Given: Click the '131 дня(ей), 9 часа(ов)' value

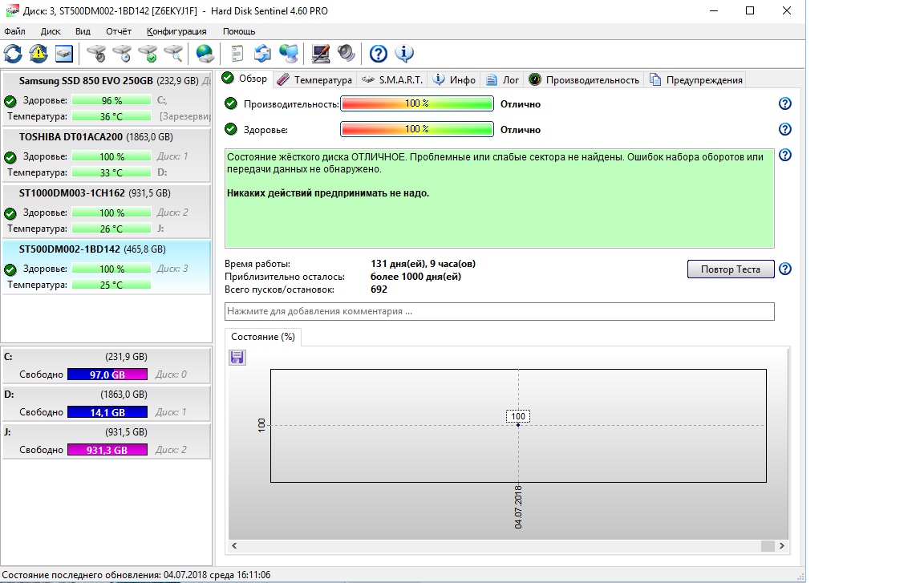Looking at the screenshot, I should click(423, 264).
